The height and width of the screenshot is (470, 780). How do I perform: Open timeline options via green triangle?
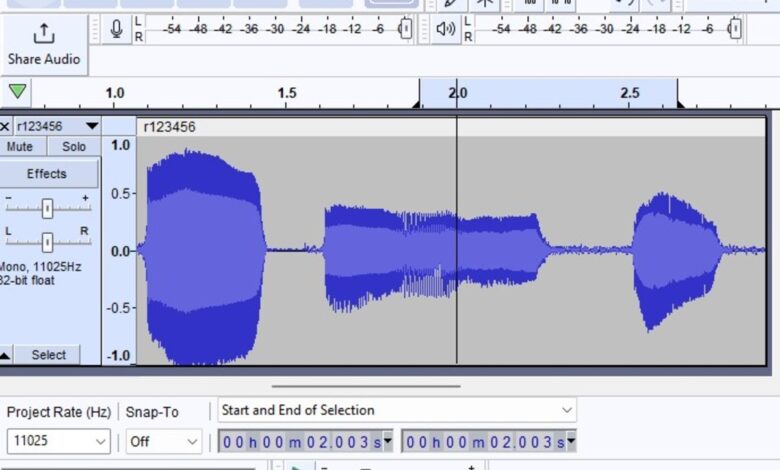tap(17, 92)
